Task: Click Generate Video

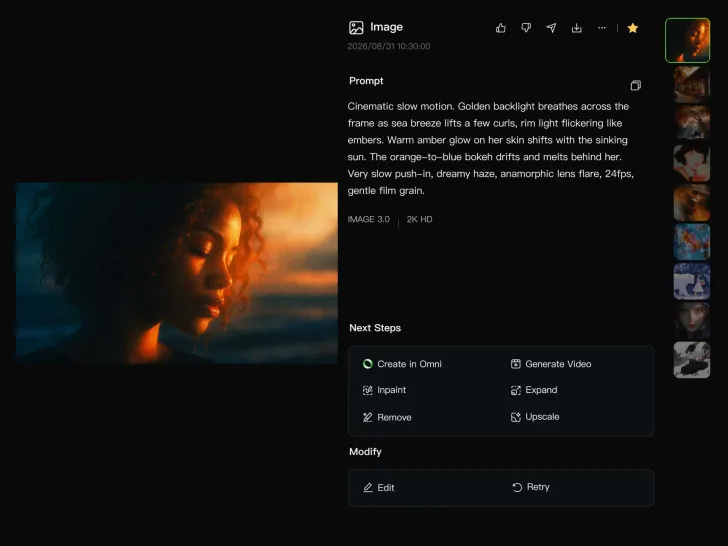Action: [x=551, y=364]
